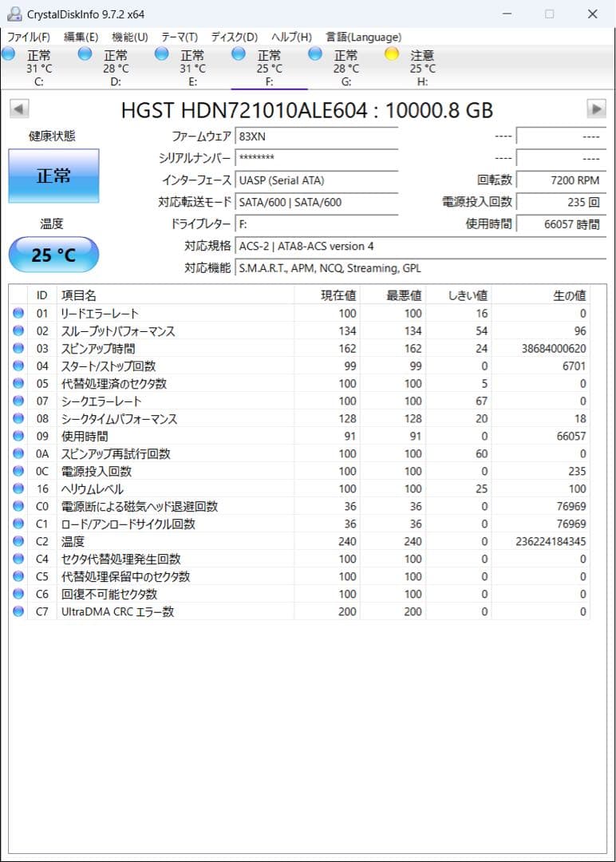The height and width of the screenshot is (862, 616).
Task: Click the 使用時間 field 66057 時間
Action: pos(561,224)
